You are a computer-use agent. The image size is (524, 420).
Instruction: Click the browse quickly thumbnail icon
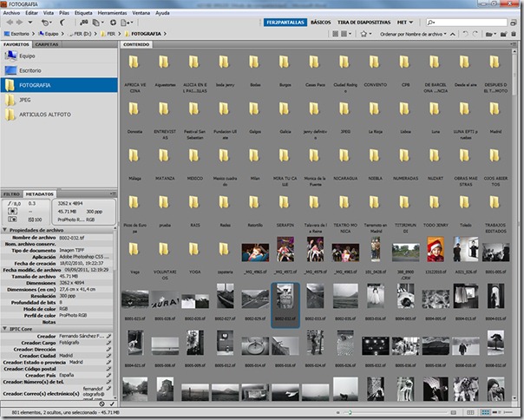pos(335,34)
